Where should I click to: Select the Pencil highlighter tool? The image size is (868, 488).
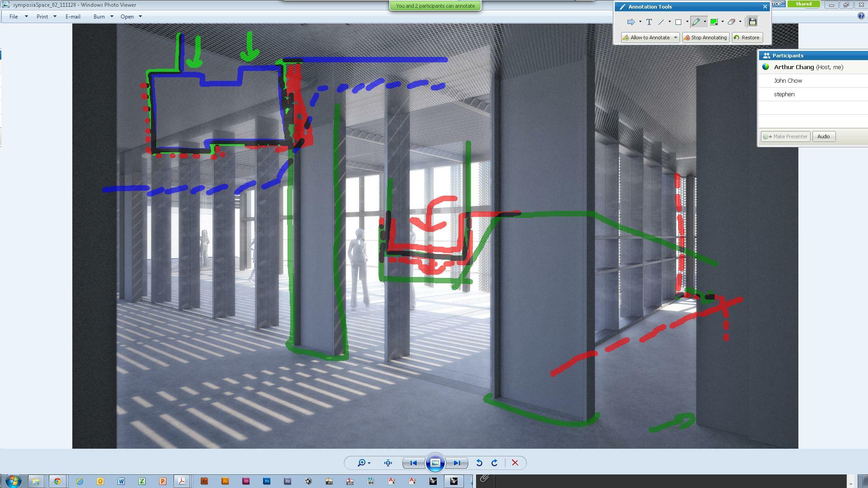click(696, 22)
